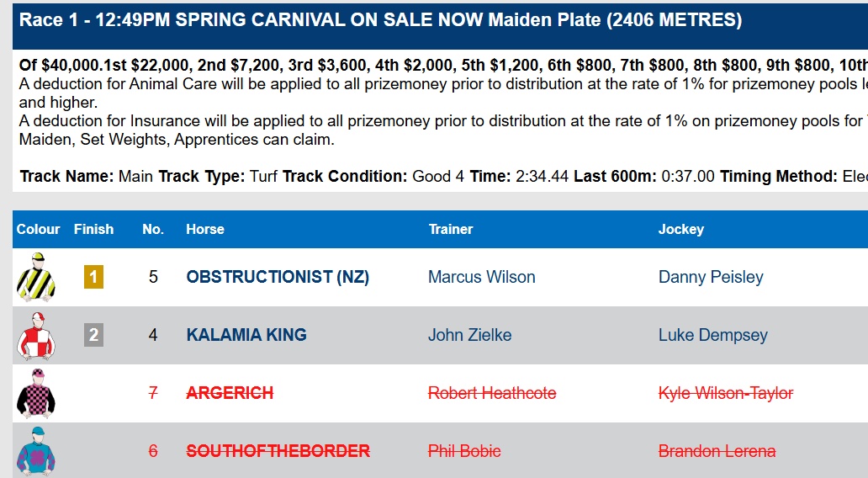Open jockey Brandon Lerena's page

coord(717,451)
